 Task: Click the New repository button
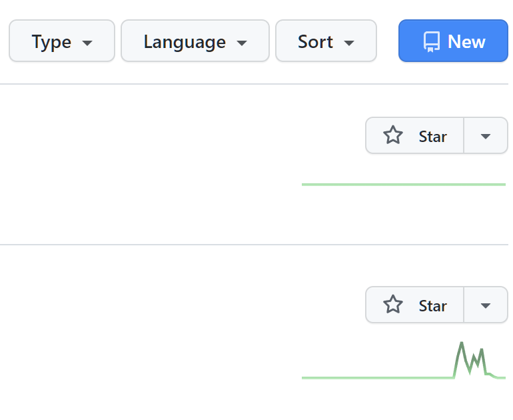click(x=453, y=41)
